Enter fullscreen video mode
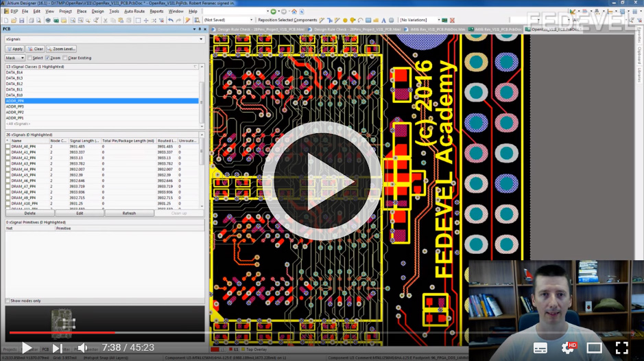Image resolution: width=644 pixels, height=361 pixels. point(622,348)
